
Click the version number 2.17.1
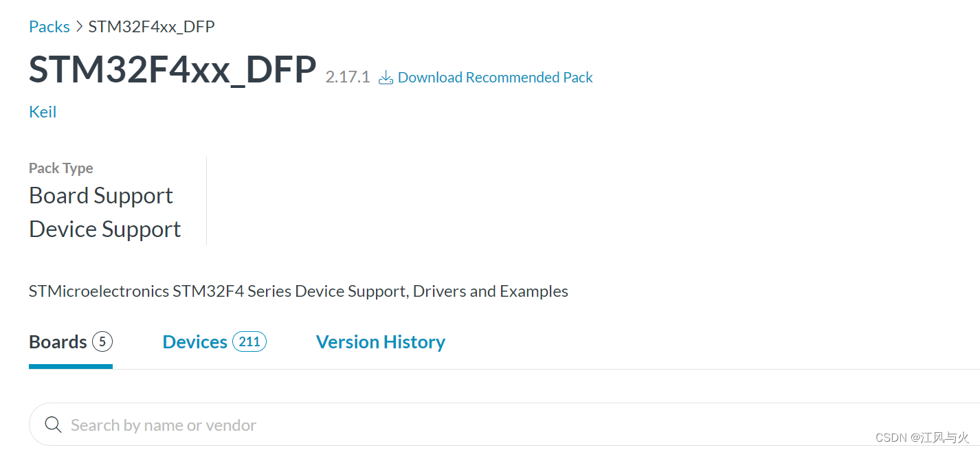pos(348,77)
